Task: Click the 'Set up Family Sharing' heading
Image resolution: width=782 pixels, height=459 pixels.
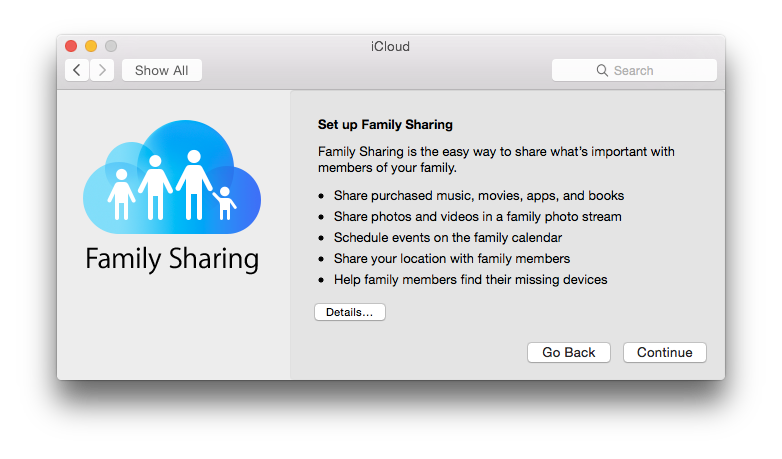Action: (385, 125)
